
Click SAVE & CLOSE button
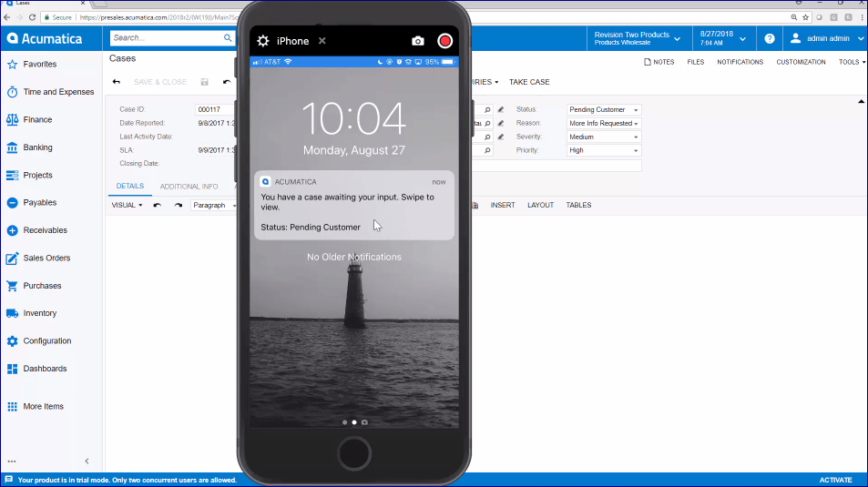click(x=160, y=82)
